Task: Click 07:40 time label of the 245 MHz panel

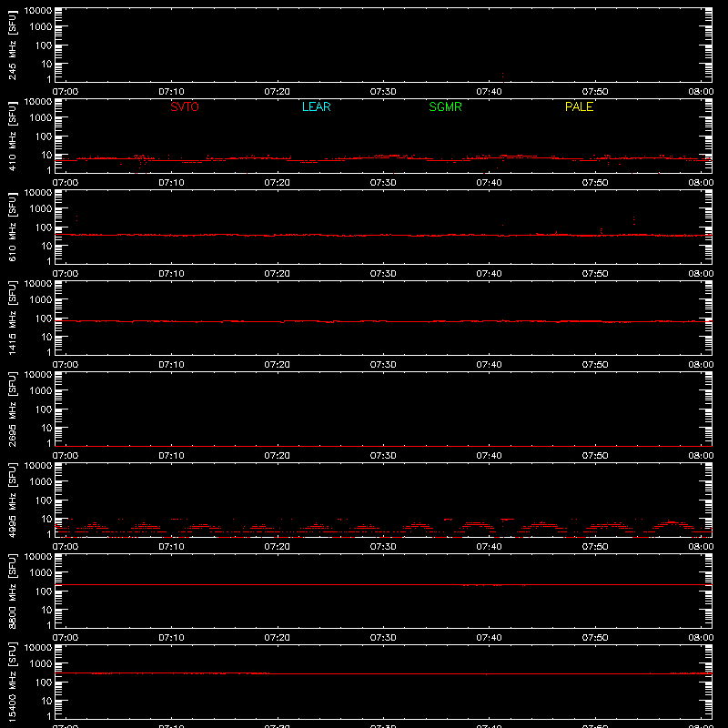Action: [489, 92]
